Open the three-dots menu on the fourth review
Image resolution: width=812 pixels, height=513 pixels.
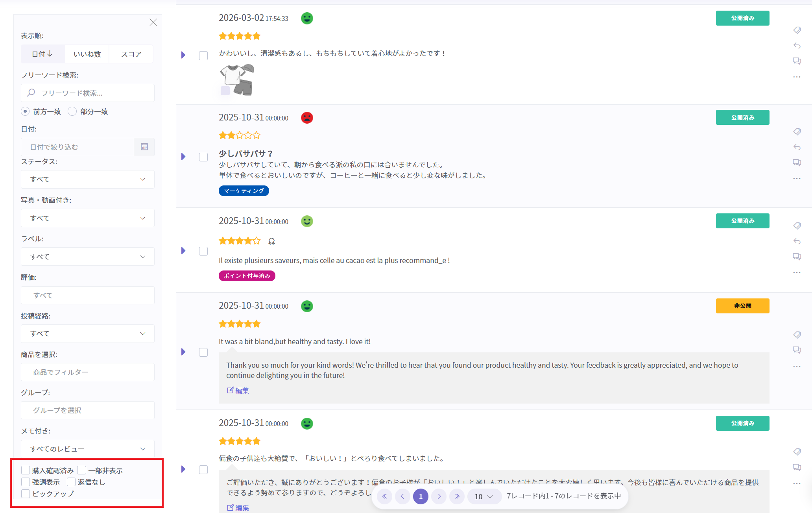(797, 366)
